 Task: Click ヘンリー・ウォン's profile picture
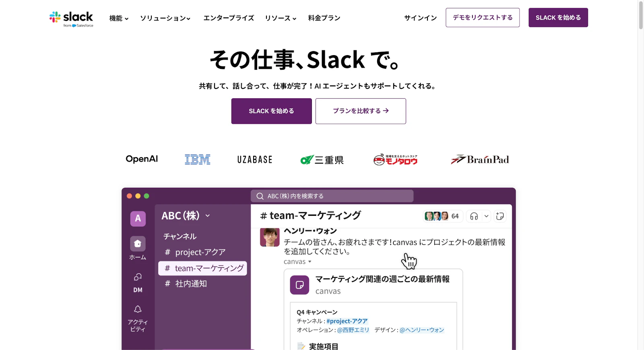(x=270, y=238)
